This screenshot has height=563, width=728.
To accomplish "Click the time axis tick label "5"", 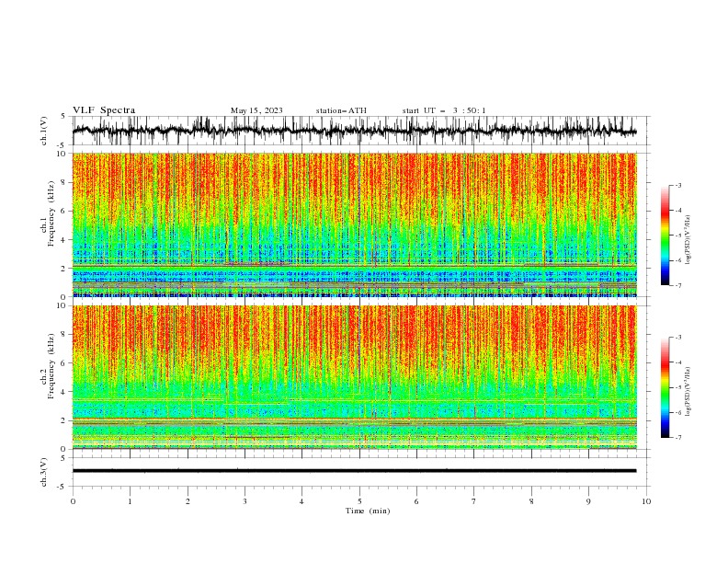I will (x=359, y=501).
